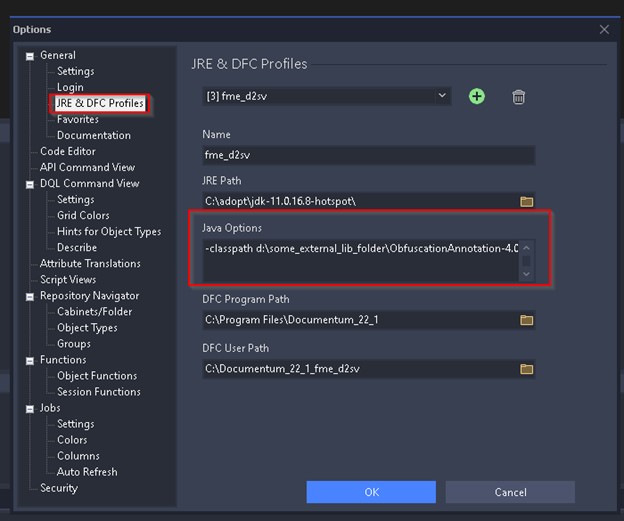Select JRE & DFC Profiles in tree
Screen dimensions: 624x521
100,103
